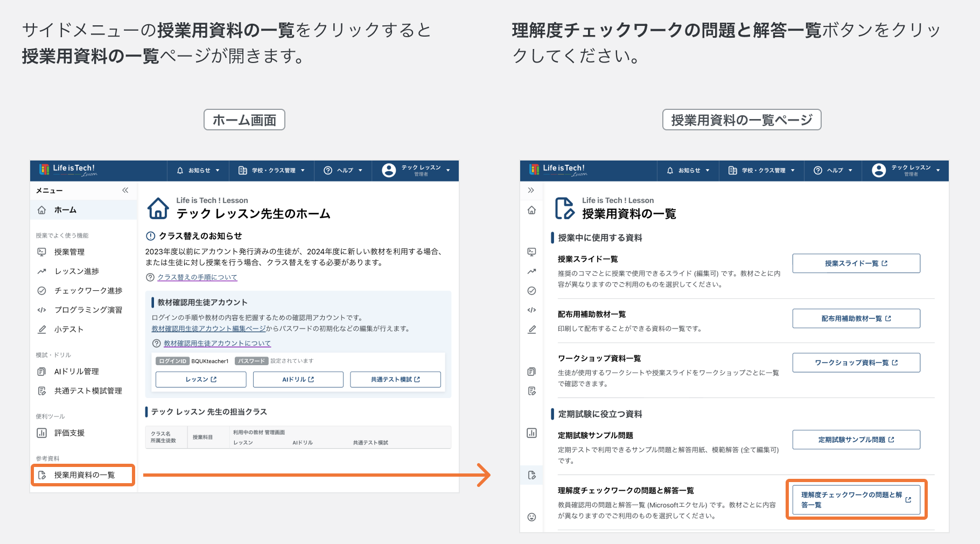Click code brackets icon in right collapsed sidebar
Viewport: 980px width, 544px height.
point(531,310)
